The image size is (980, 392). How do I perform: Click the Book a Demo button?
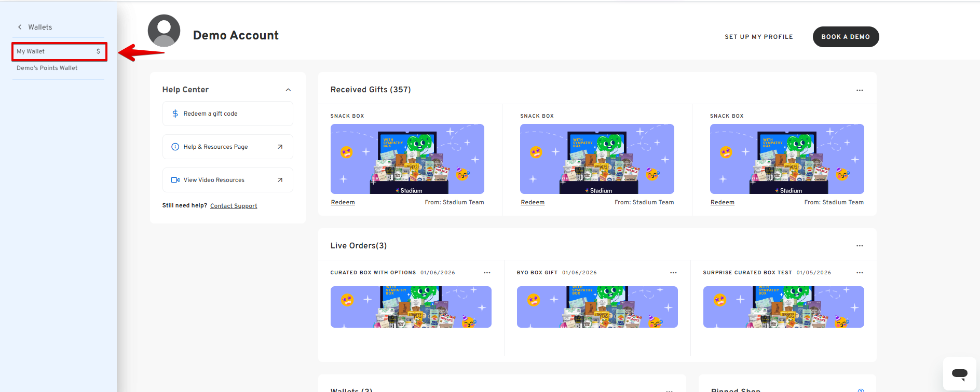(845, 37)
